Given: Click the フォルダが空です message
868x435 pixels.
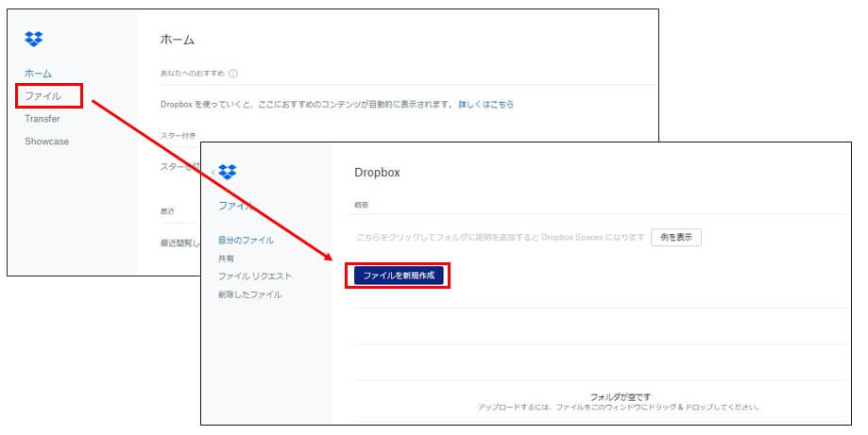Looking at the screenshot, I should [620, 397].
